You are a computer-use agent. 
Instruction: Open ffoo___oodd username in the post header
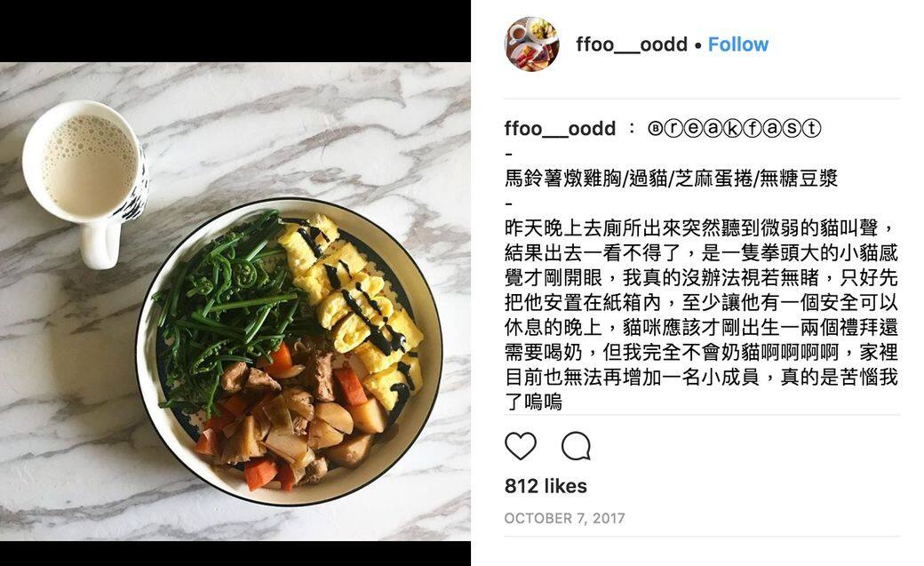[632, 44]
